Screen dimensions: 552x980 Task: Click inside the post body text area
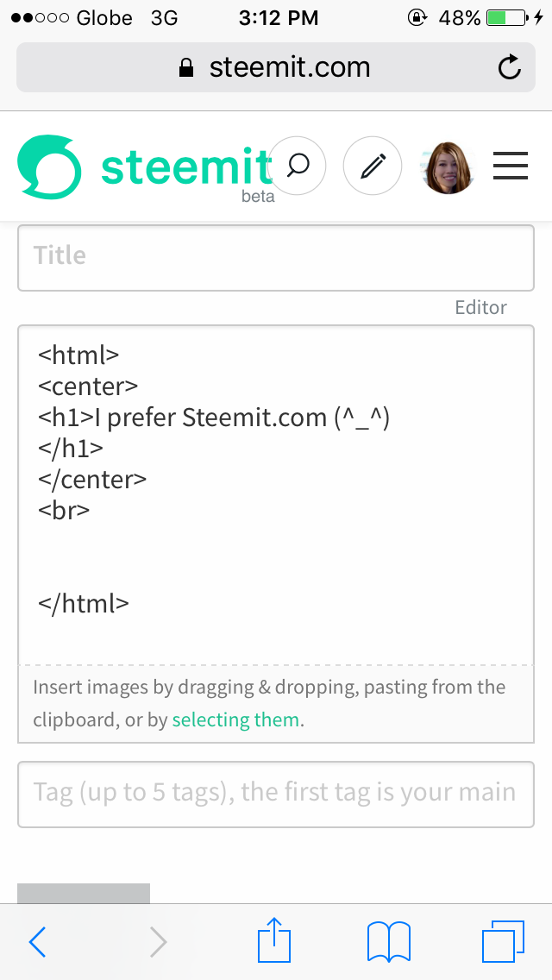pos(276,494)
